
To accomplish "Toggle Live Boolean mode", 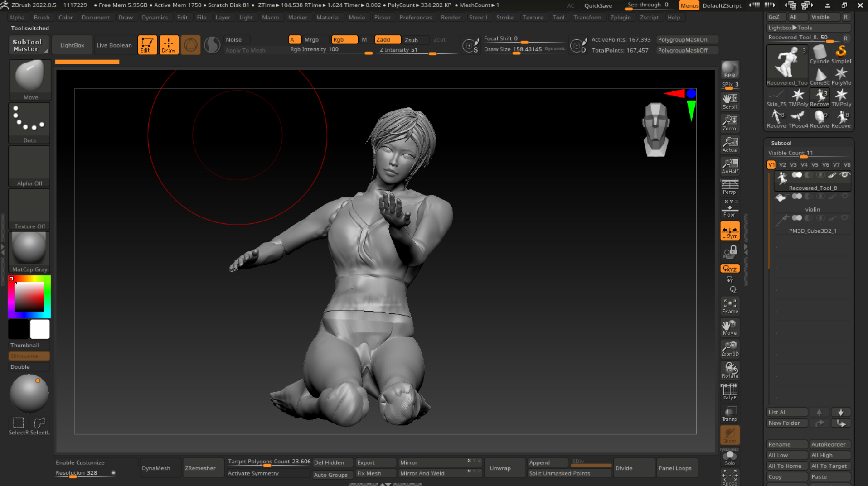I will pos(114,45).
